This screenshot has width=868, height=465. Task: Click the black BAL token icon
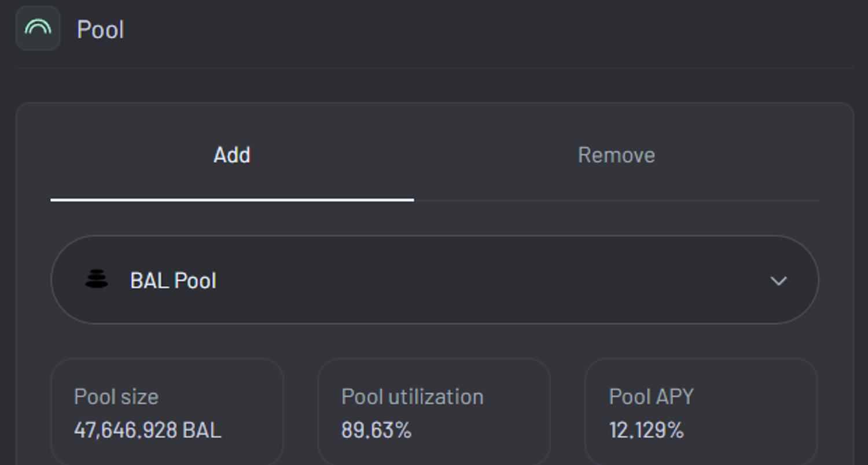pyautogui.click(x=97, y=279)
